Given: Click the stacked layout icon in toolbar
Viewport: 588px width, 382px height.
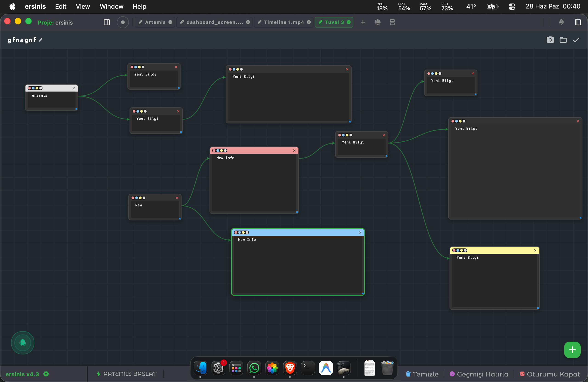Looking at the screenshot, I should click(392, 22).
